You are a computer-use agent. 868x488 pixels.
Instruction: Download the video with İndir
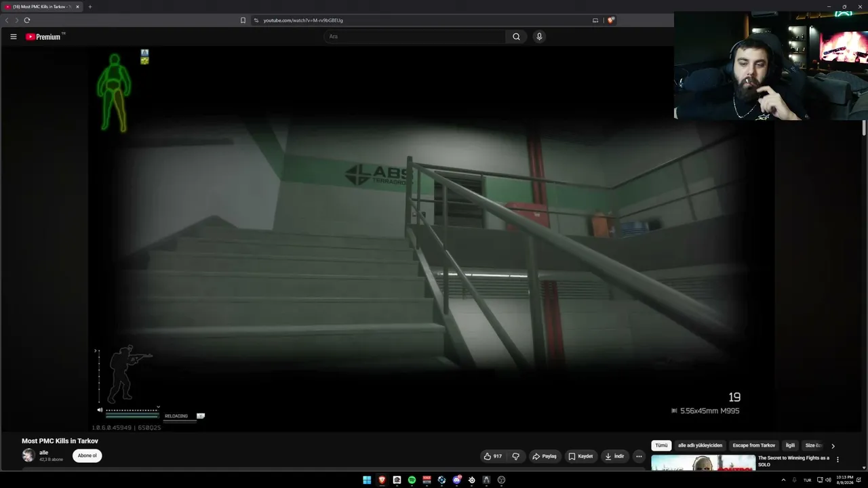tap(614, 456)
